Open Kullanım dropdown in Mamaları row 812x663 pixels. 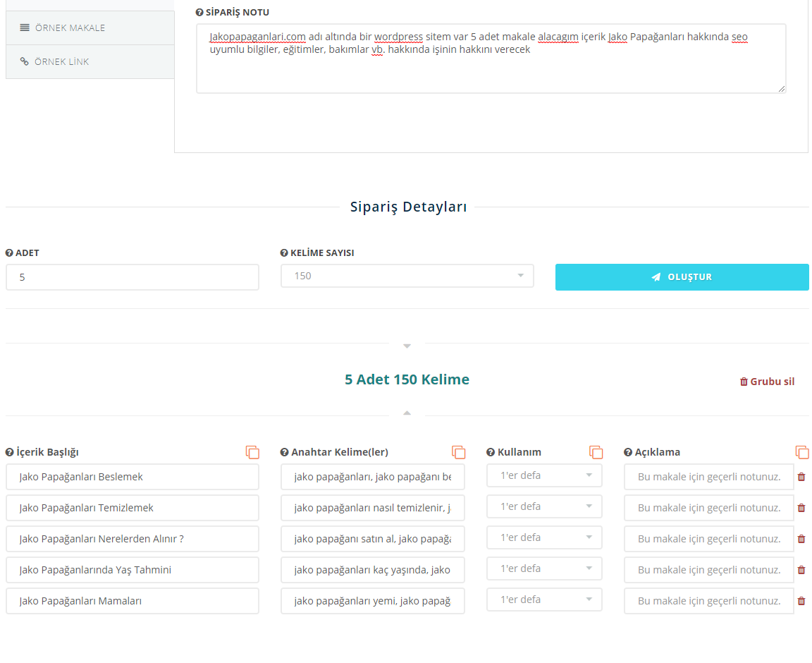(x=544, y=600)
